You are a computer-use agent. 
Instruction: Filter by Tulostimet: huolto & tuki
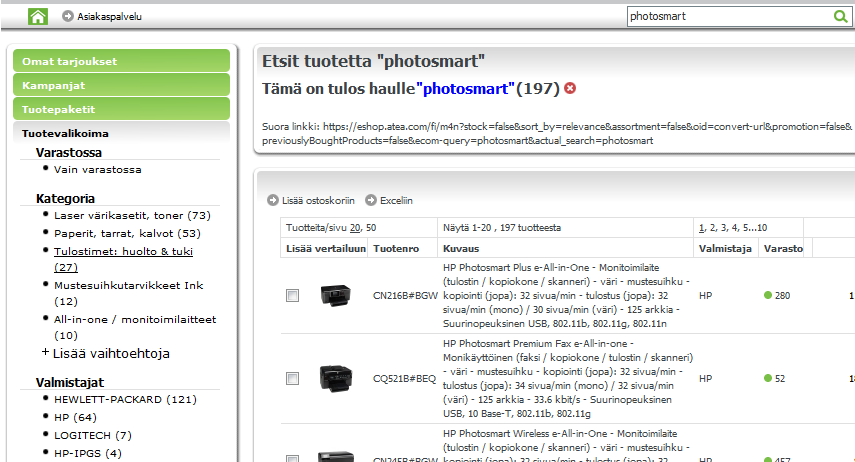point(123,259)
